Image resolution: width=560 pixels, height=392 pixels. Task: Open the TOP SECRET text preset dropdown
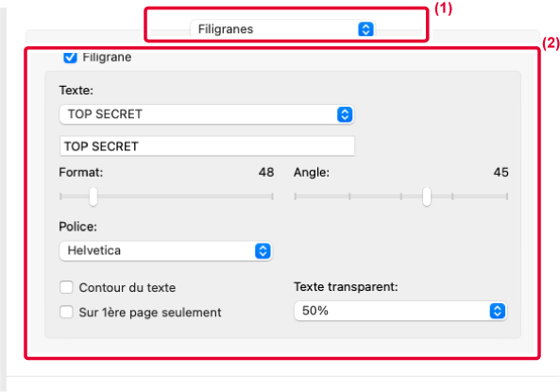coord(207,114)
